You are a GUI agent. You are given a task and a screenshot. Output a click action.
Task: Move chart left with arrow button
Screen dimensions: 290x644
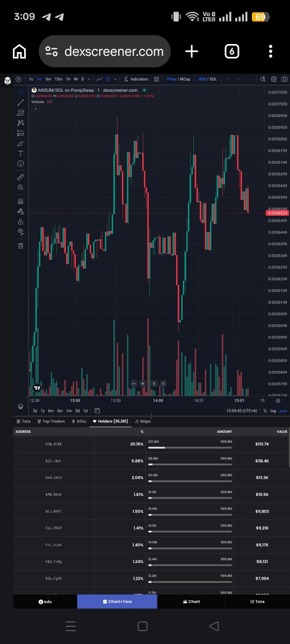pos(154,384)
